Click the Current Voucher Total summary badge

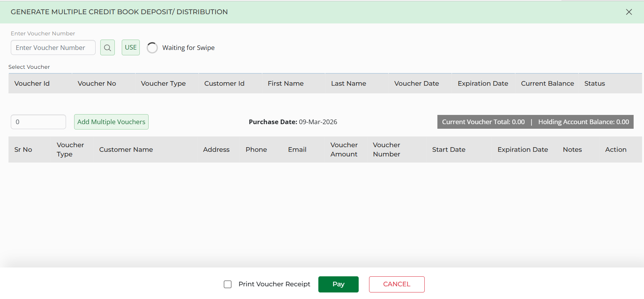[x=483, y=122]
